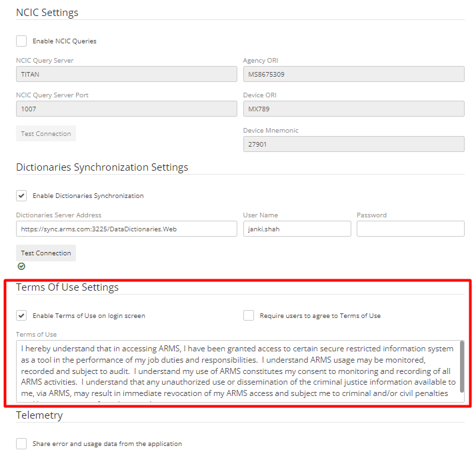
Task: Click the Dictionaries Server Address label
Action: click(59, 215)
